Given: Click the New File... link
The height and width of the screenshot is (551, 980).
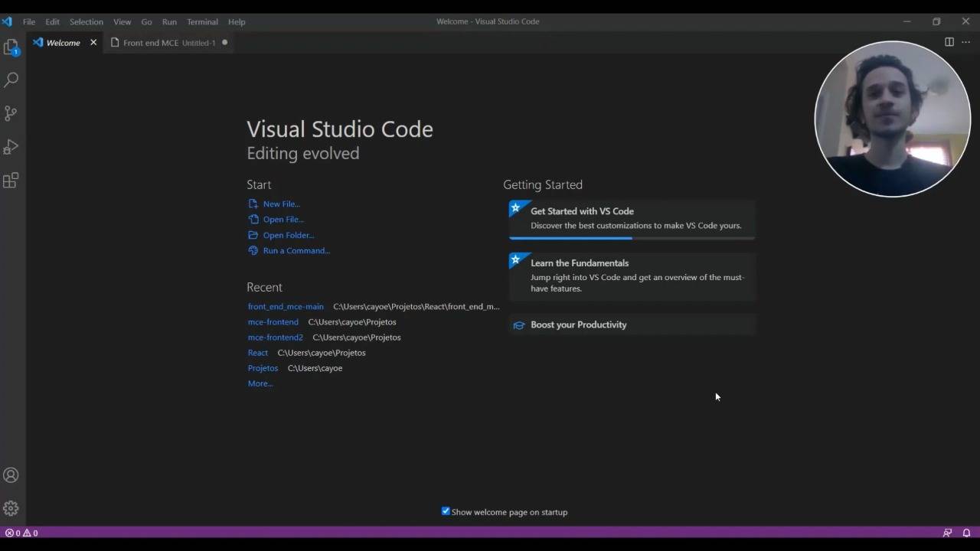Looking at the screenshot, I should [x=281, y=204].
